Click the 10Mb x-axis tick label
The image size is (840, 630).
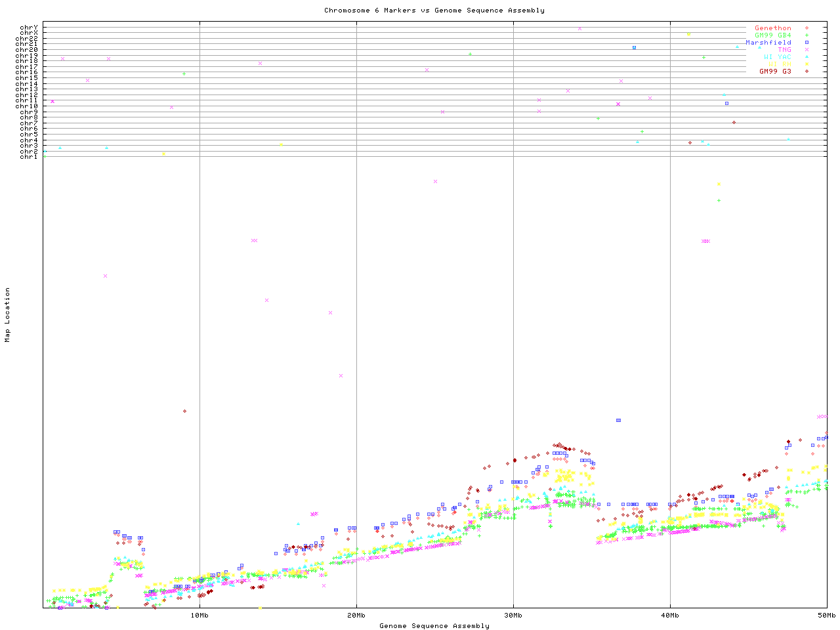coord(199,616)
